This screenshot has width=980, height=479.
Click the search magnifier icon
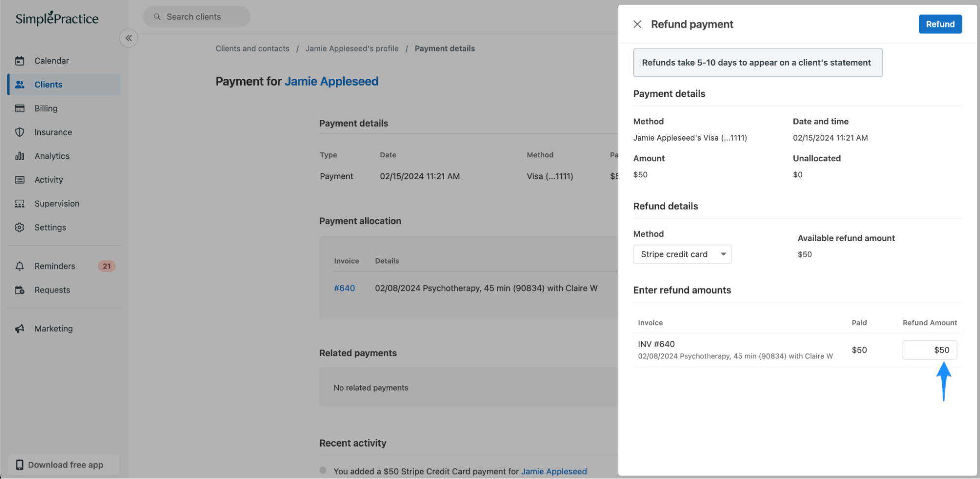coord(157,17)
